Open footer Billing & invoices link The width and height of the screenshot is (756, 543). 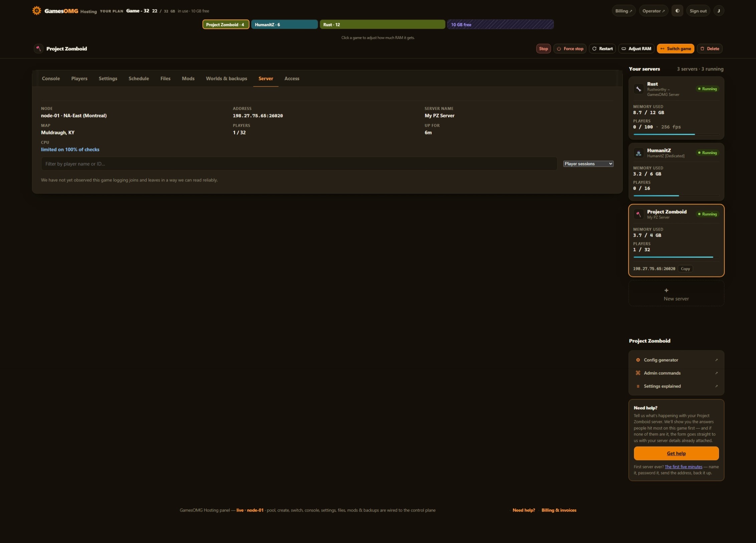[x=559, y=510]
